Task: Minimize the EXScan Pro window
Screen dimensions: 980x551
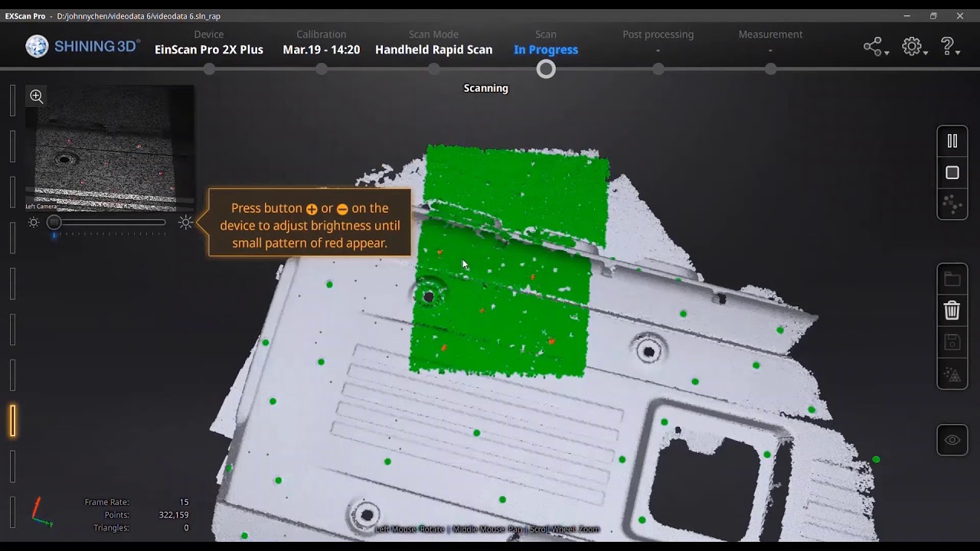Action: (x=907, y=16)
